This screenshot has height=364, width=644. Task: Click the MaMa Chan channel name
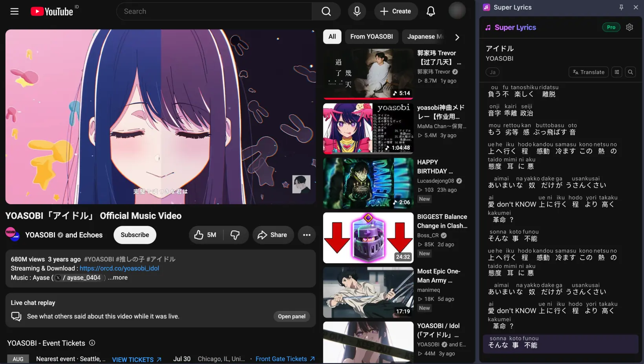pos(442,126)
